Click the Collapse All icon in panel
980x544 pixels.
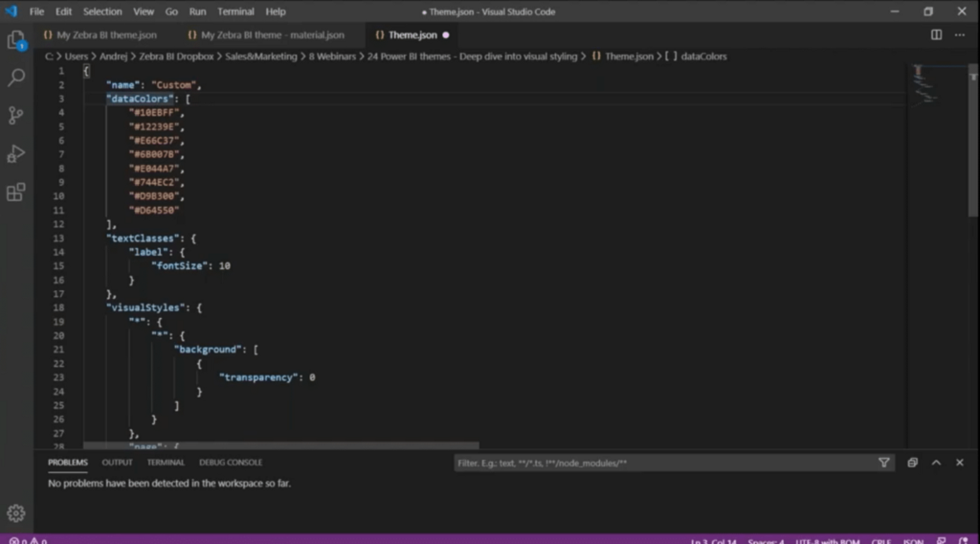(912, 463)
